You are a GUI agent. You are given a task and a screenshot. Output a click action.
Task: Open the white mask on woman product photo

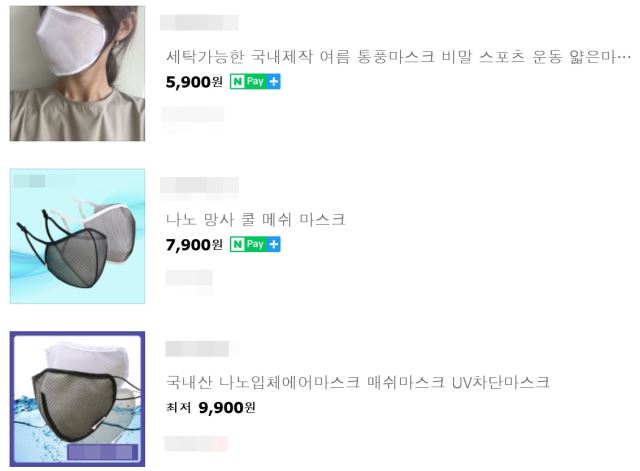coord(77,73)
